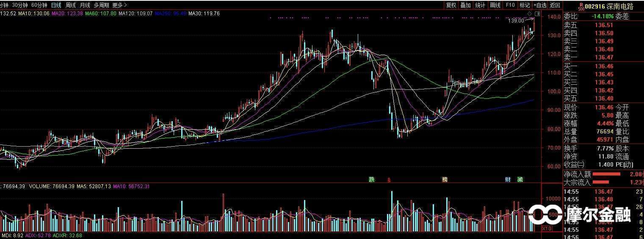The image size is (644, 239).
Task: Select the 60分钟 chart period
Action: coord(39,5)
